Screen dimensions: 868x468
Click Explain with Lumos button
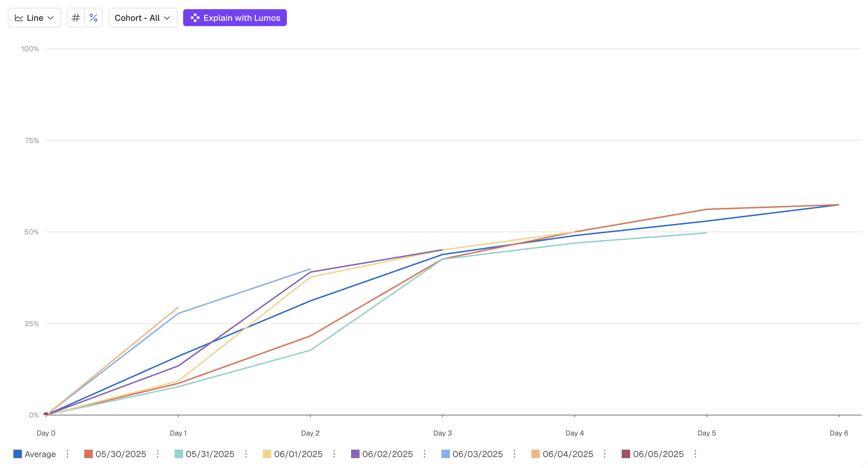pos(235,18)
